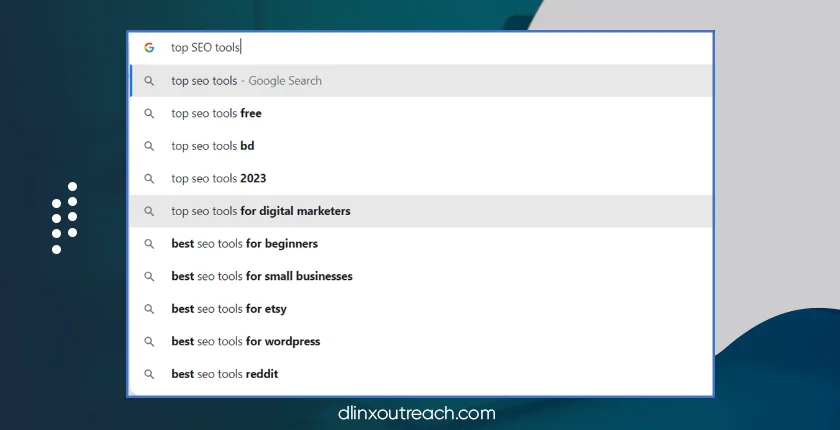Open 'top seo tools for digital marketers' suggestion
This screenshot has width=840, height=430.
tap(421, 211)
